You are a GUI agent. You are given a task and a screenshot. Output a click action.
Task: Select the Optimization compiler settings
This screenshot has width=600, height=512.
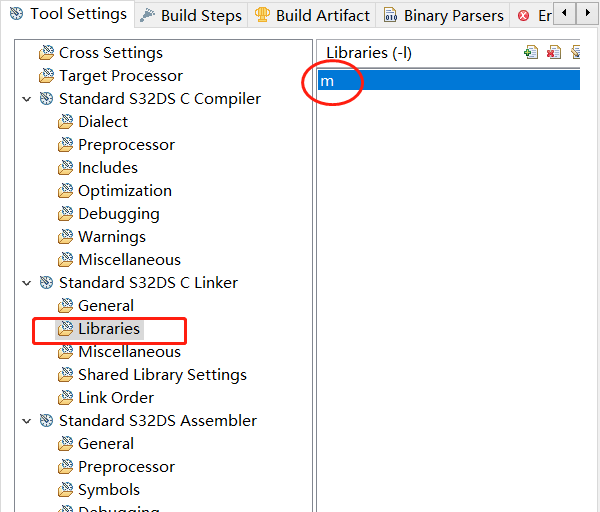point(124,191)
